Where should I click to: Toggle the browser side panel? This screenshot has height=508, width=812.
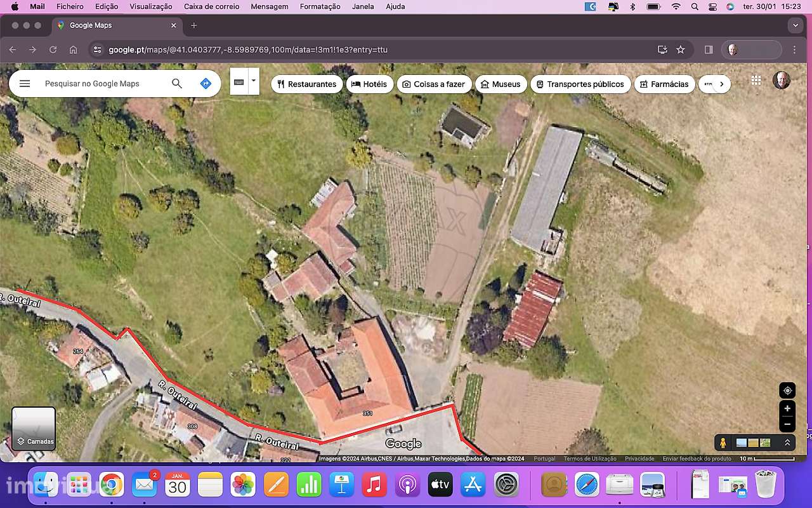pos(709,50)
